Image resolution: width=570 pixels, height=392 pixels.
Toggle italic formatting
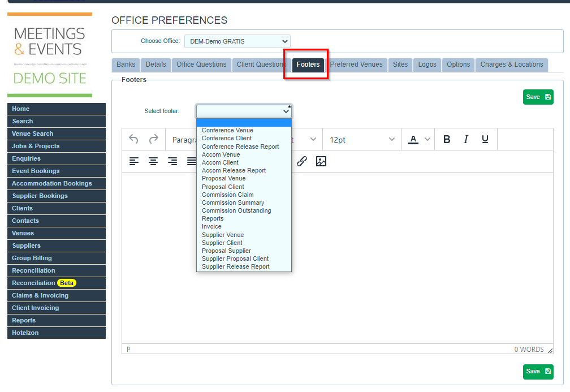pos(466,139)
